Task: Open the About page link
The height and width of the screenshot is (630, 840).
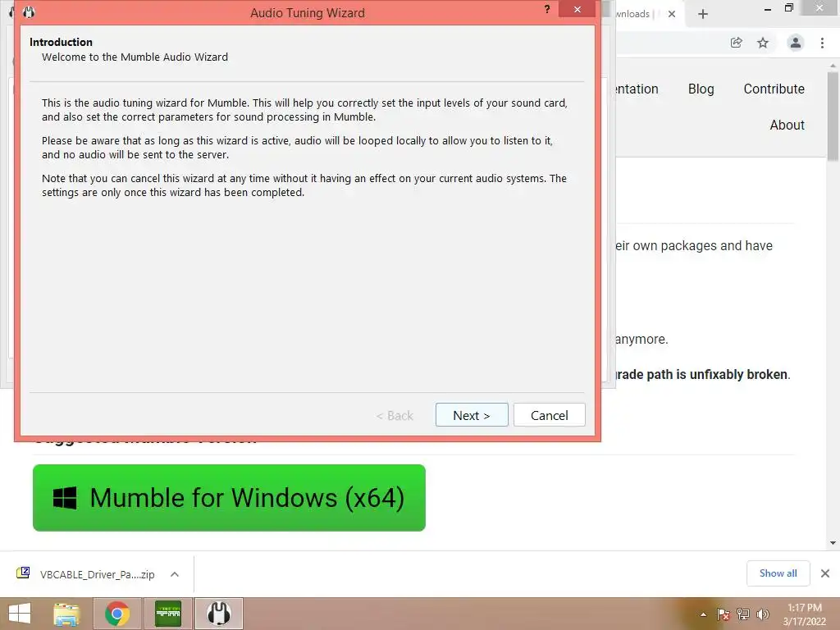Action: click(x=787, y=125)
